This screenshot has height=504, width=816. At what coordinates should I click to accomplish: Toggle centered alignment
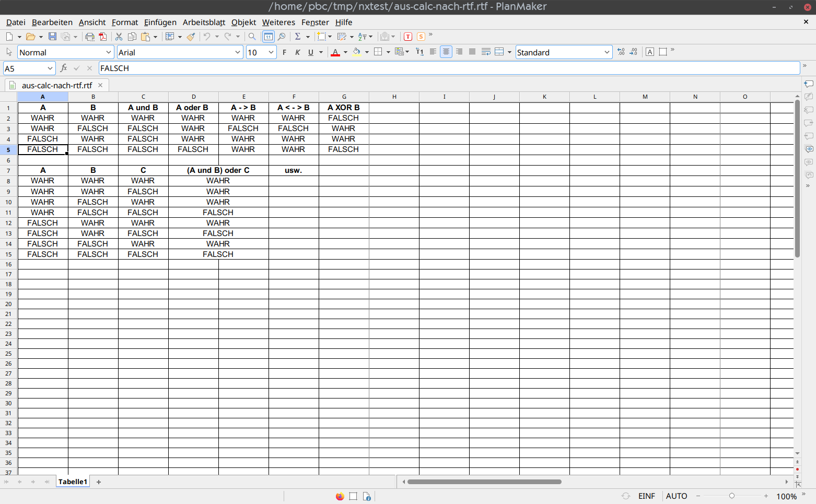446,52
